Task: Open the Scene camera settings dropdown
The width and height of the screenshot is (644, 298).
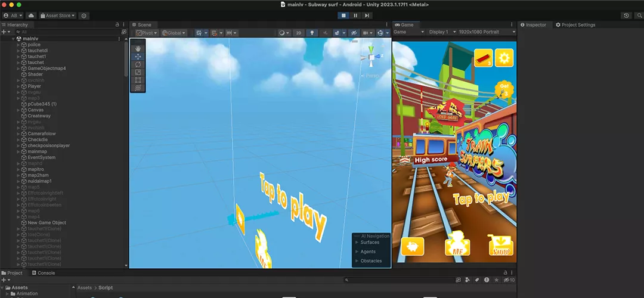Action: pos(367,33)
